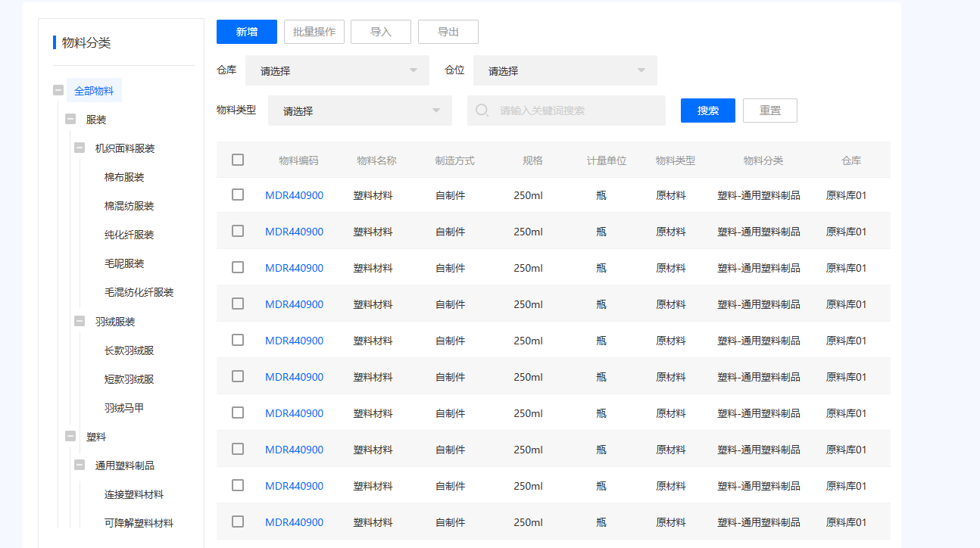Collapse the 通用塑料制品 node
This screenshot has width=980, height=548.
80,465
